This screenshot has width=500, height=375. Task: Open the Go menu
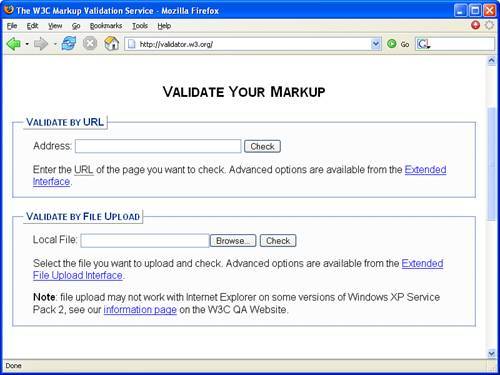[76, 26]
